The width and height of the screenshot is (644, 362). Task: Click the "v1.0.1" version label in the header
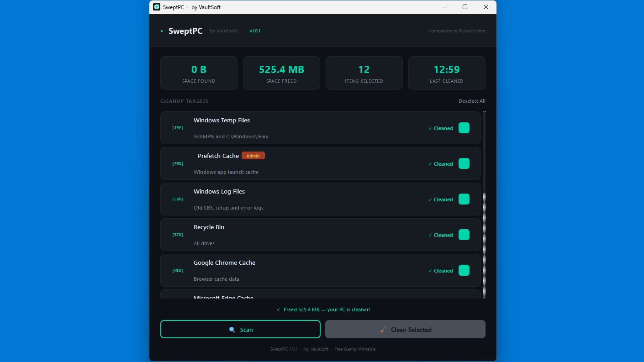coord(255,31)
